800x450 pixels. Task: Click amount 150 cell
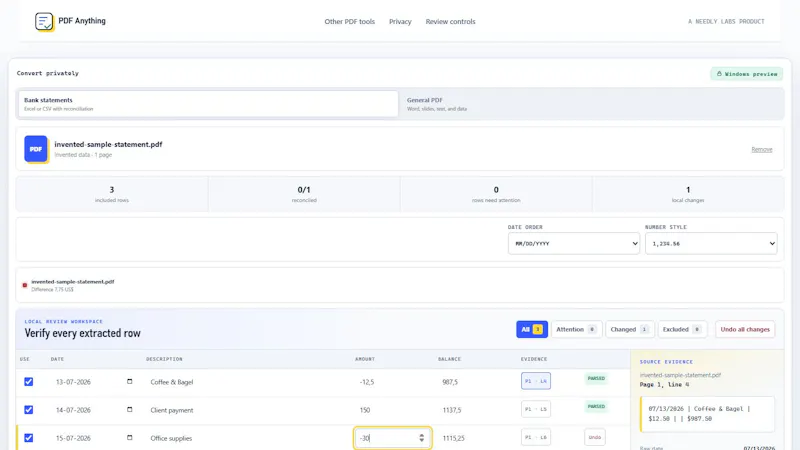(365, 410)
